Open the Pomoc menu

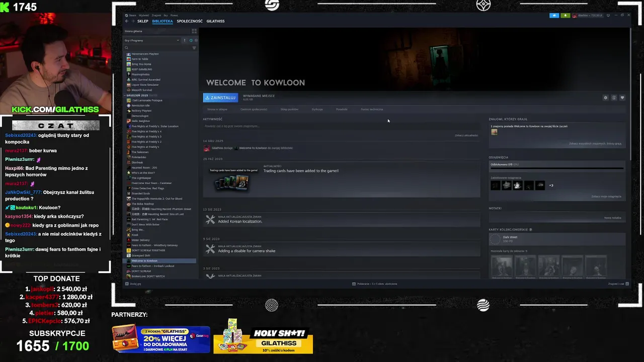point(174,16)
